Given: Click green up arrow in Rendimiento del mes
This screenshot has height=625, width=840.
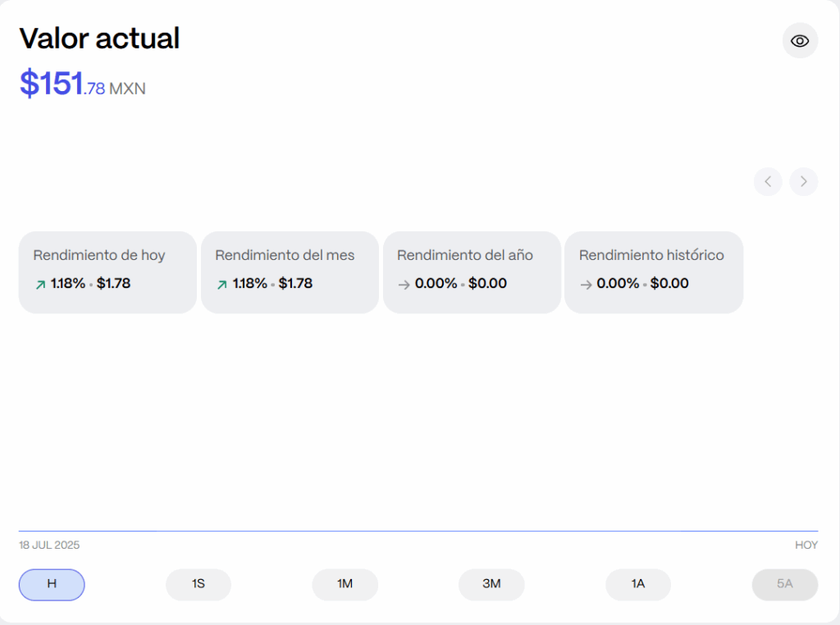Looking at the screenshot, I should click(222, 285).
